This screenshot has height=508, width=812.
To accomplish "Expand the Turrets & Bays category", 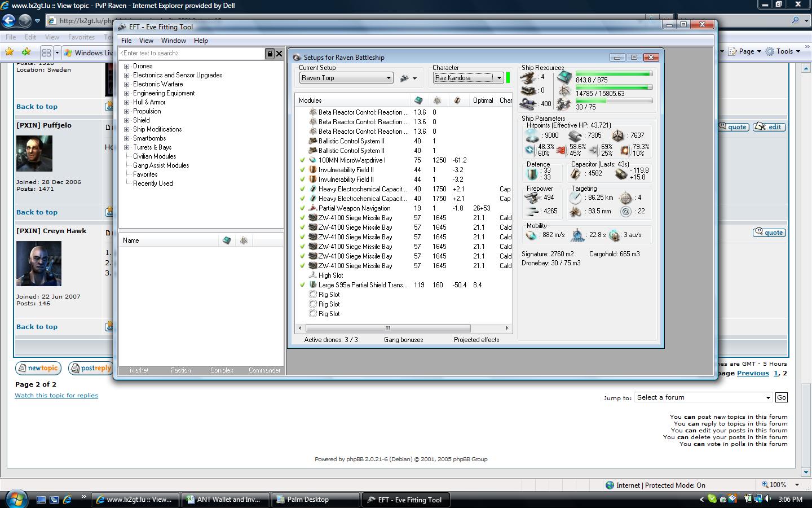I will click(127, 147).
